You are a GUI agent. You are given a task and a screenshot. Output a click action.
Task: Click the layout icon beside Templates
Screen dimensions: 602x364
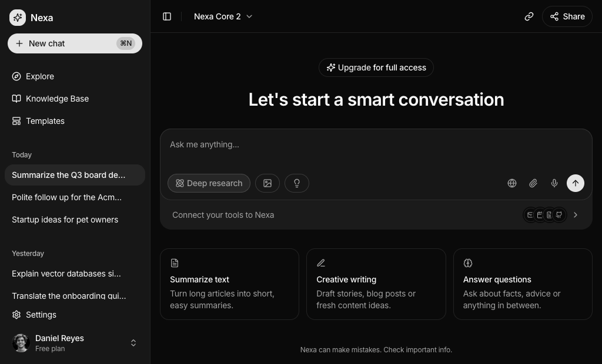click(x=16, y=121)
